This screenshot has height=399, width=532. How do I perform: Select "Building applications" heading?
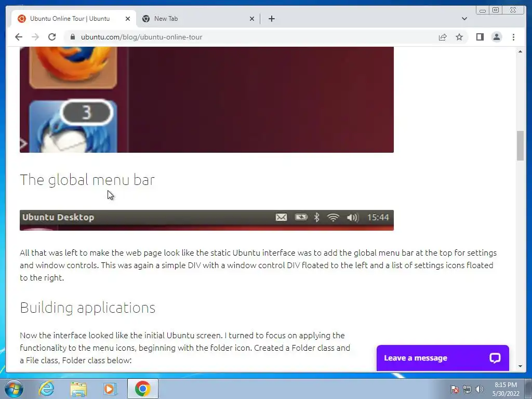pos(87,308)
